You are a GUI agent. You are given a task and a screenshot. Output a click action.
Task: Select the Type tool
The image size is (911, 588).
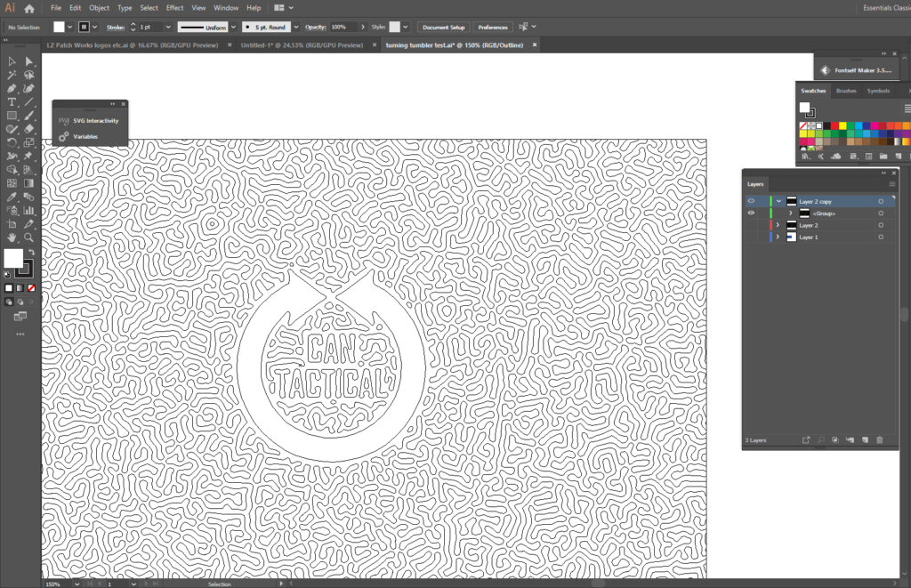coord(12,102)
